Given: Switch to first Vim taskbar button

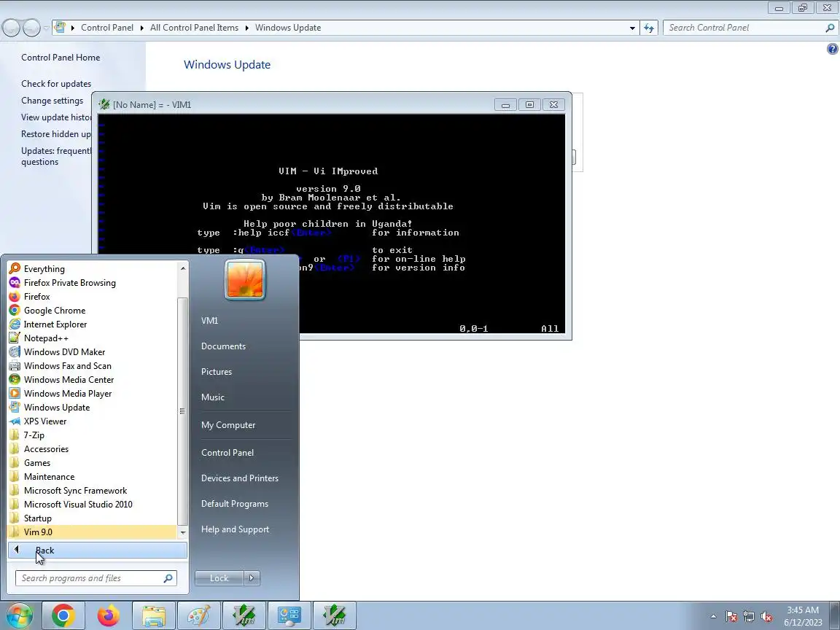Looking at the screenshot, I should (244, 615).
